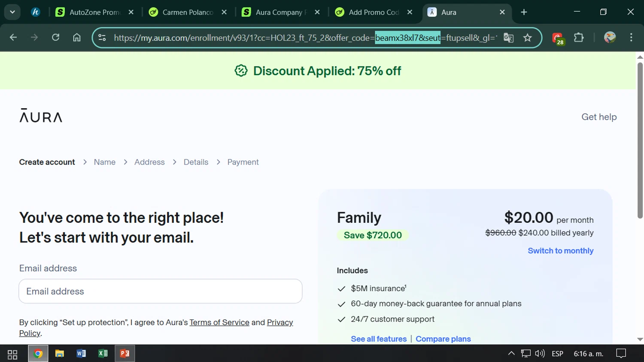Image resolution: width=644 pixels, height=362 pixels.
Task: Open the pinned Honey tab icon
Action: click(x=36, y=12)
